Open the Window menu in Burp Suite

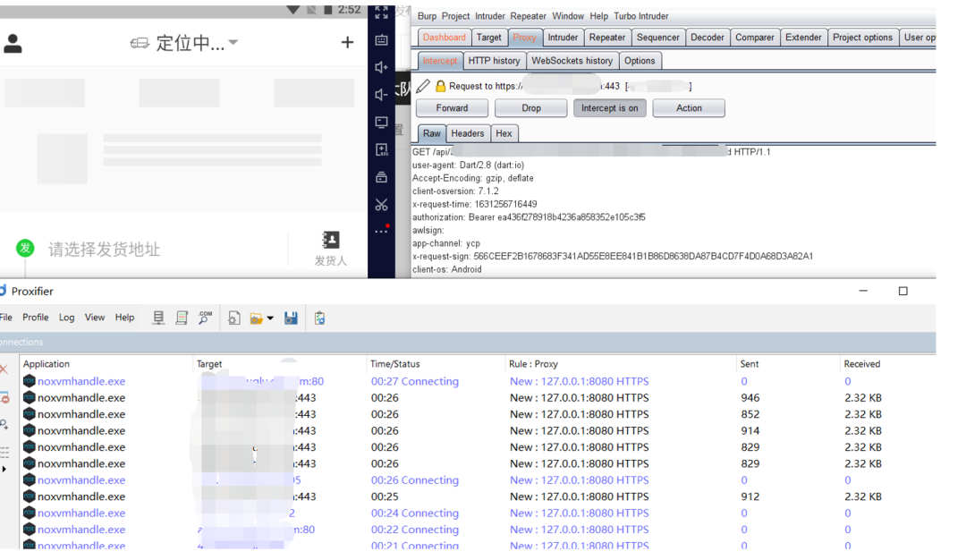(x=568, y=16)
